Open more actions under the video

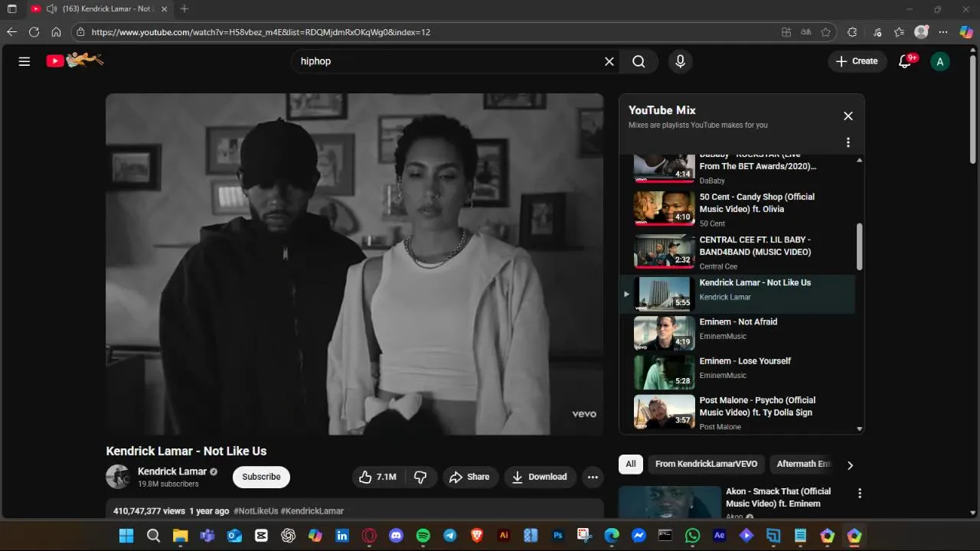pos(593,477)
